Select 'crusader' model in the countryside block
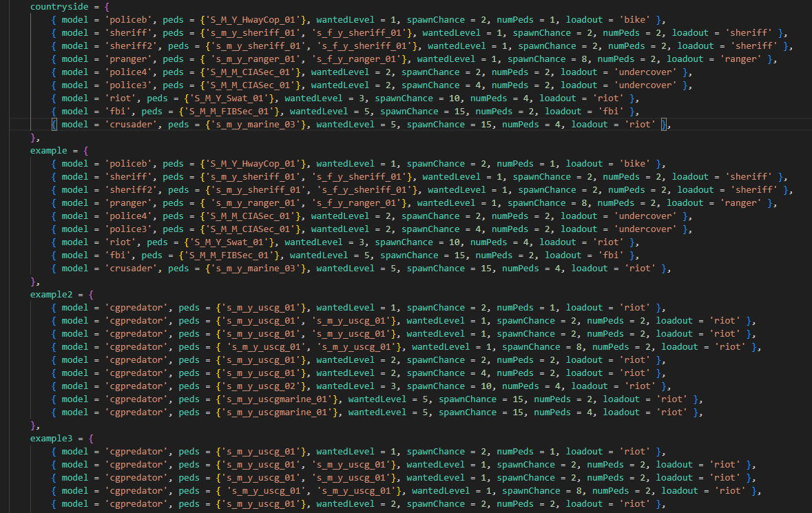Screen dimensions: 812x513 click(132, 124)
